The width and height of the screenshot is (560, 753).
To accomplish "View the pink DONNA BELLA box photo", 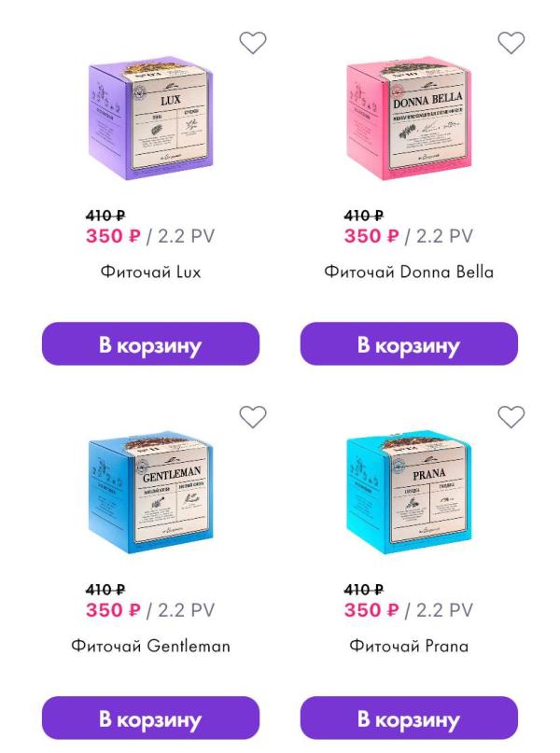I will pyautogui.click(x=409, y=119).
